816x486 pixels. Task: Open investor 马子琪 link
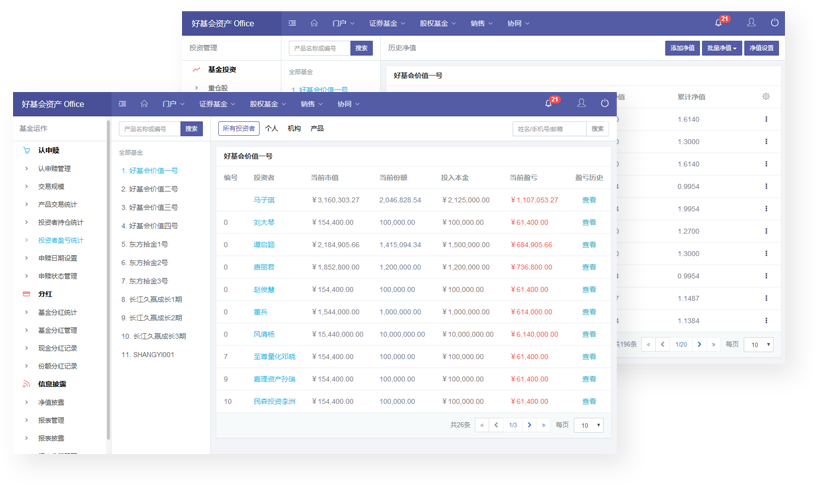264,200
